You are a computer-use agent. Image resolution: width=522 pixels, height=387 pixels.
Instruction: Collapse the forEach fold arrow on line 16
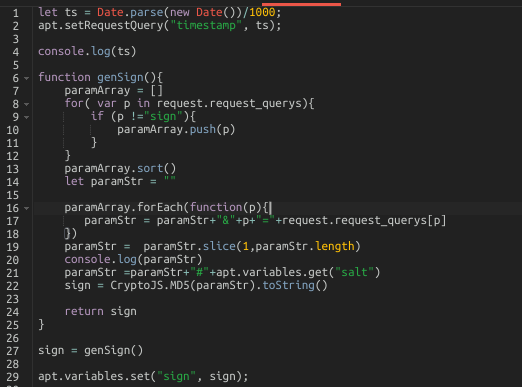[x=26, y=208]
